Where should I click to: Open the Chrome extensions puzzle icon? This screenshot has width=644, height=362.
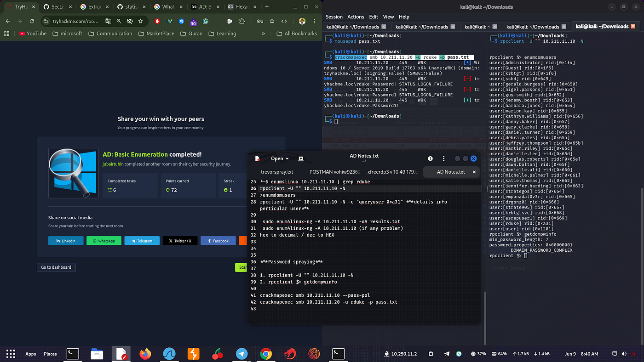(x=242, y=21)
